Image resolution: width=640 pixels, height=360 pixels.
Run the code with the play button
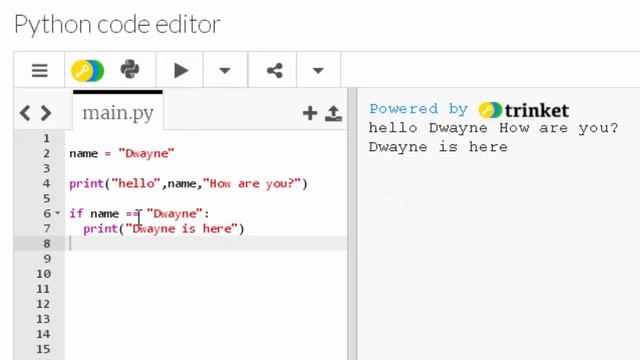[181, 70]
